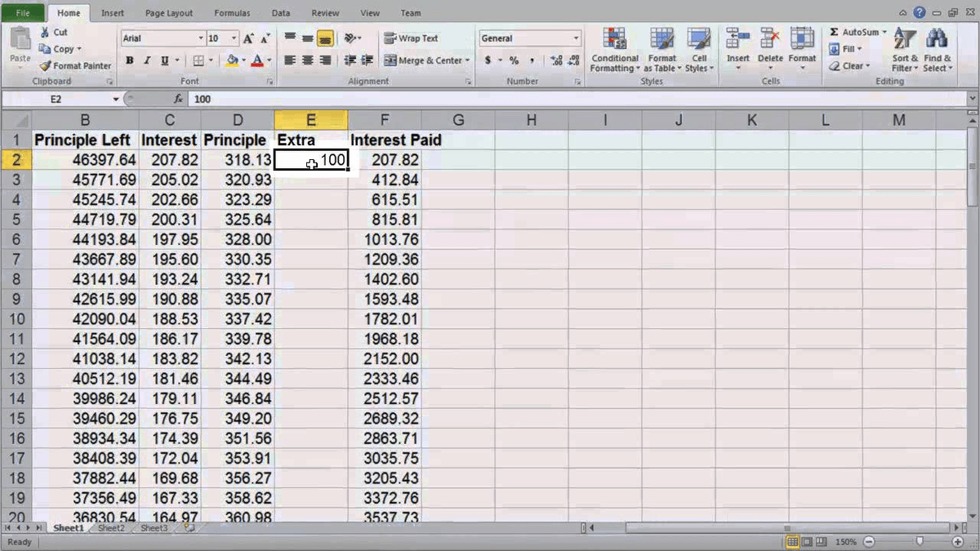Click the Merge & Center button
Screen dimensions: 980x551
click(425, 60)
